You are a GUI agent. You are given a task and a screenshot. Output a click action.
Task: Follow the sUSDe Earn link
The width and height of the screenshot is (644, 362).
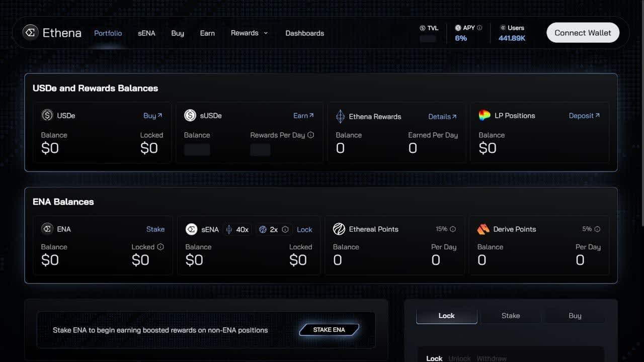point(303,116)
